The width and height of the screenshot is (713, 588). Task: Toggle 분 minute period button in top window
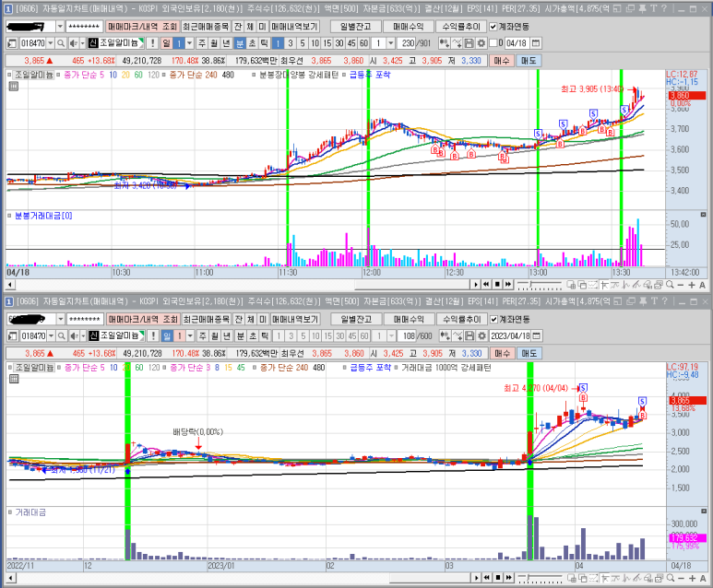coord(240,43)
